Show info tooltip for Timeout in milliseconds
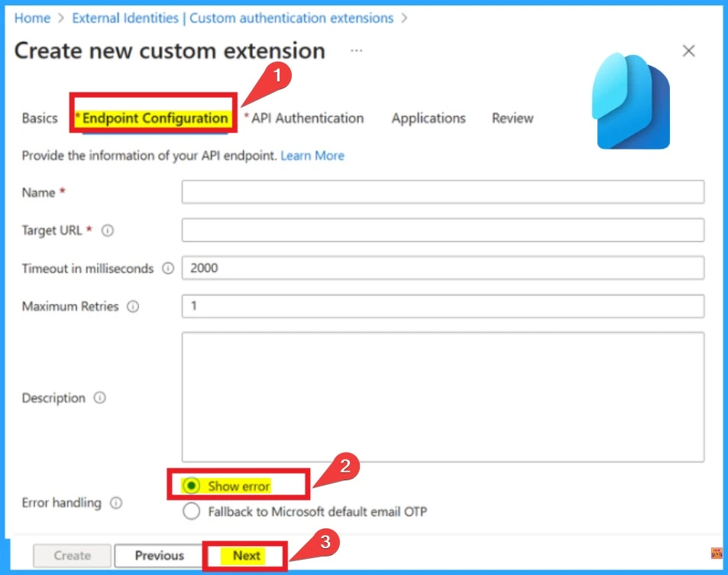 (x=168, y=268)
